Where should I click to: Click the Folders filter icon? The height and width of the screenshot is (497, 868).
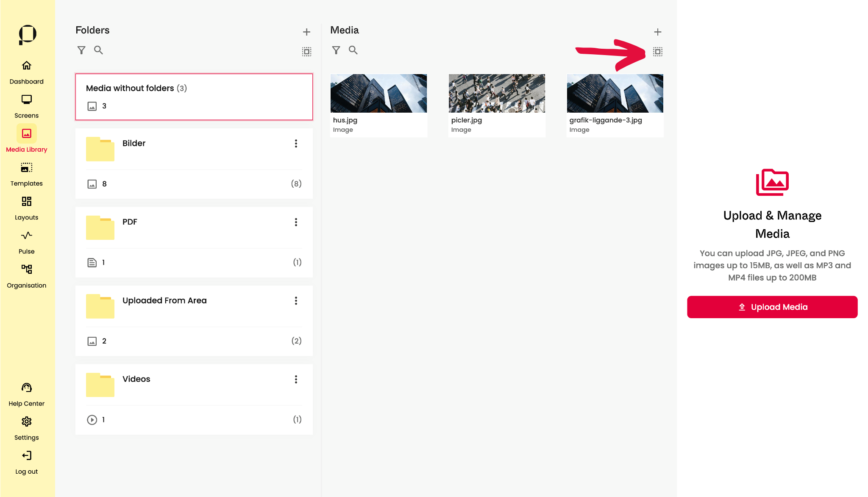click(x=81, y=50)
